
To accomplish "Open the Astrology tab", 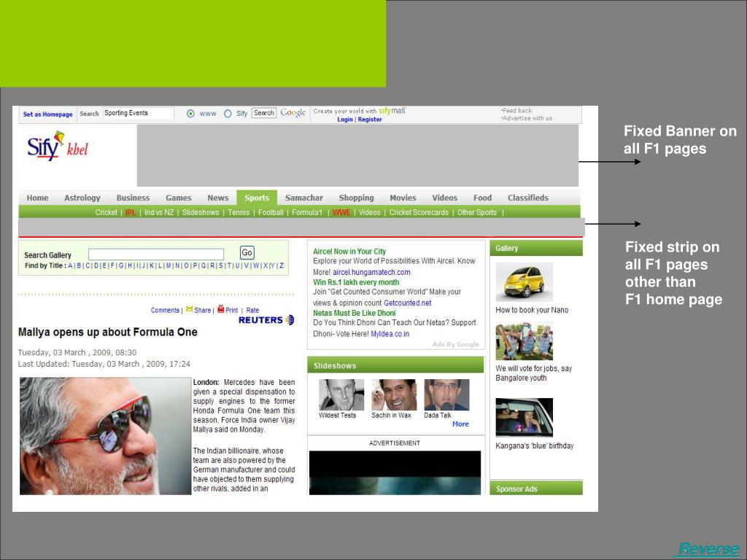I will pos(82,198).
